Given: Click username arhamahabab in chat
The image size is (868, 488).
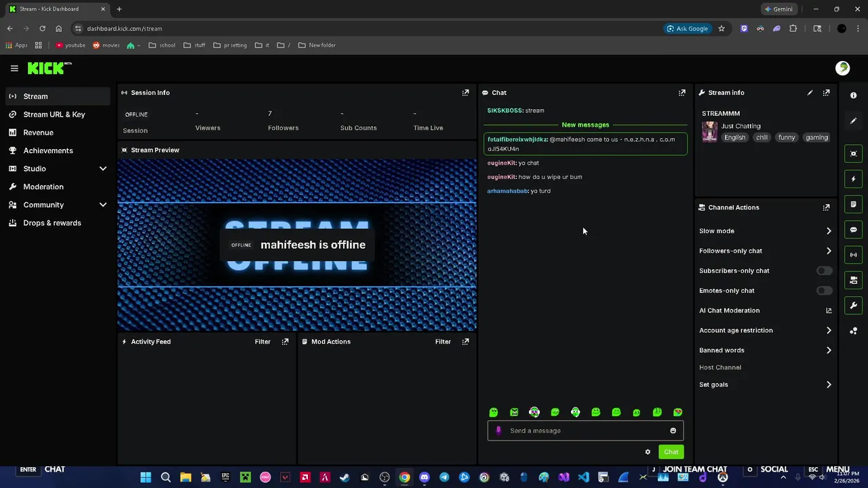Looking at the screenshot, I should pyautogui.click(x=507, y=191).
